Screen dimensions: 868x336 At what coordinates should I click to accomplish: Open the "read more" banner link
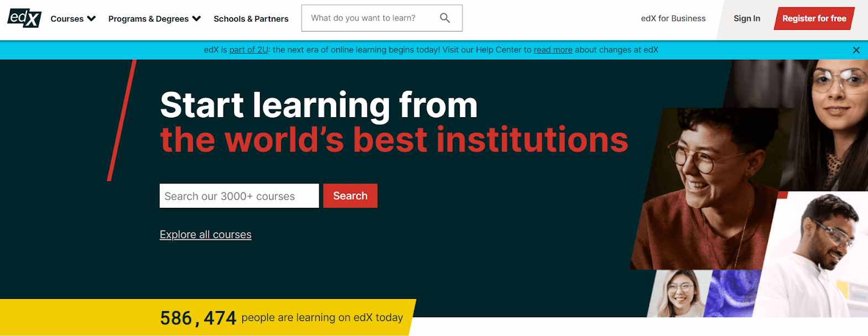click(x=553, y=50)
